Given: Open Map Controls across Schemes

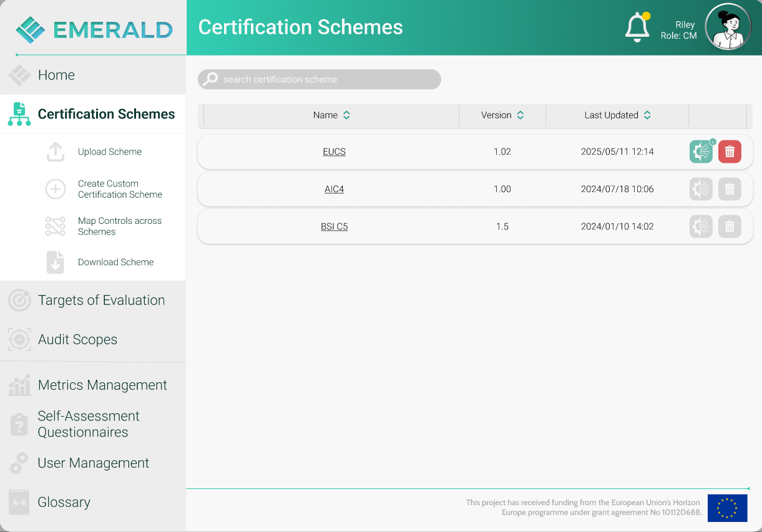Looking at the screenshot, I should (x=119, y=226).
